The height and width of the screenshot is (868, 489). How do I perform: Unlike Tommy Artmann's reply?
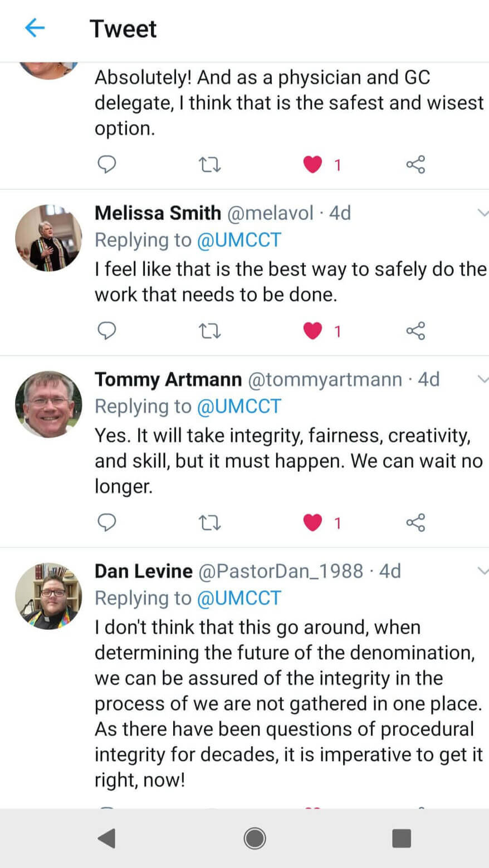(313, 522)
